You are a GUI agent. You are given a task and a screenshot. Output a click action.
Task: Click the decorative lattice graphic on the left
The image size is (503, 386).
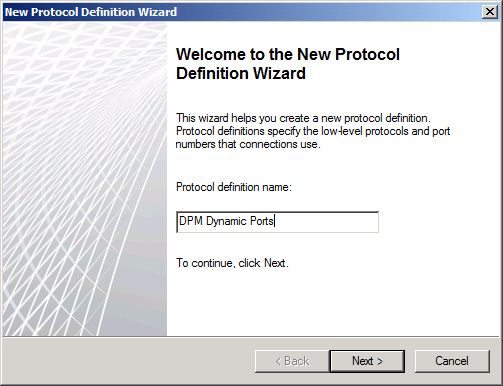(x=85, y=179)
